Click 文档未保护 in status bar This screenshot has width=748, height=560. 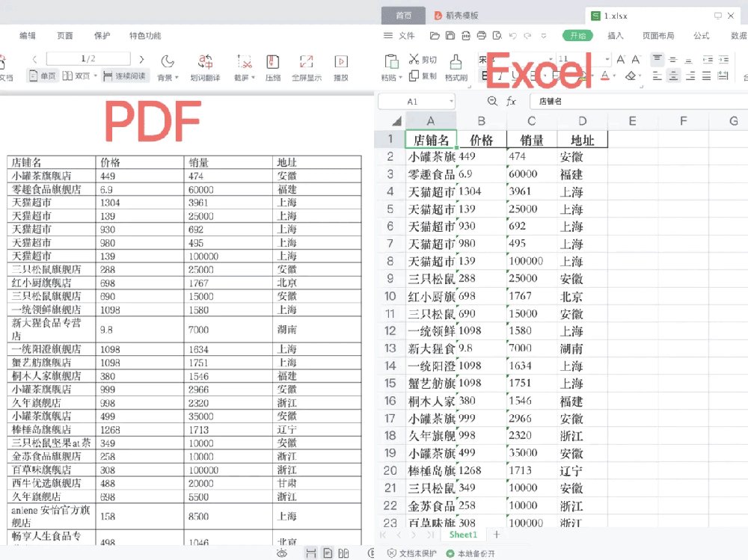[x=411, y=553]
